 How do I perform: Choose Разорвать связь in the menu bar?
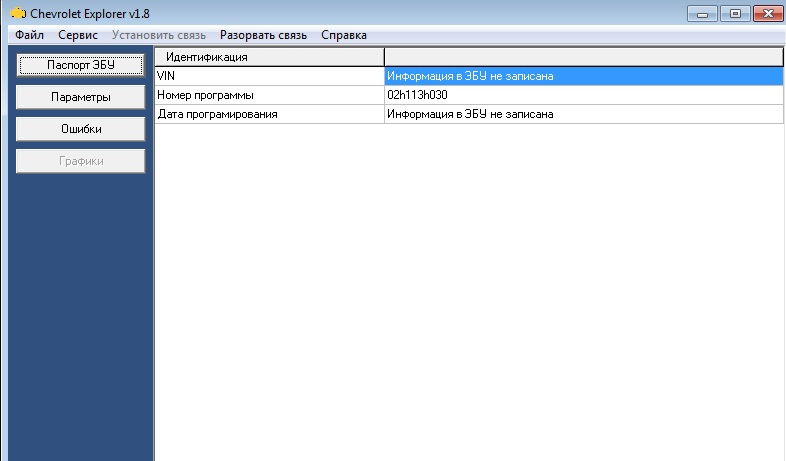[263, 35]
